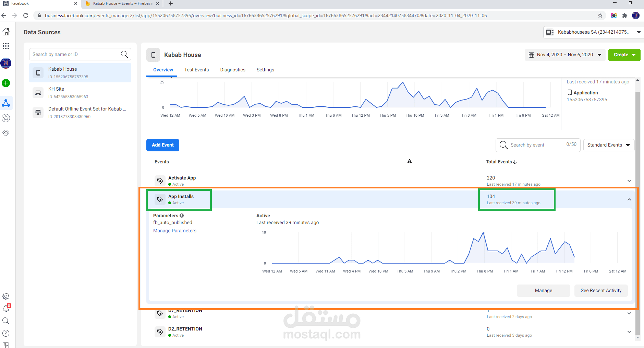Close the Facebook browser tab

pyautogui.click(x=76, y=3)
